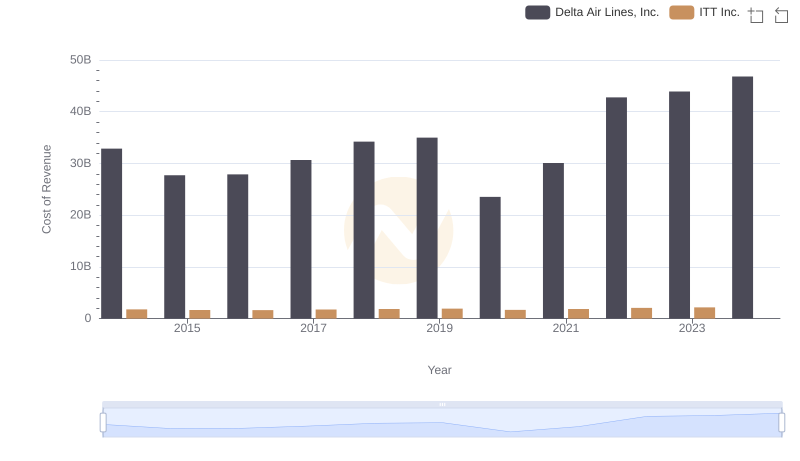The height and width of the screenshot is (461, 800).
Task: Click Delta bar for 2014
Action: click(x=112, y=234)
